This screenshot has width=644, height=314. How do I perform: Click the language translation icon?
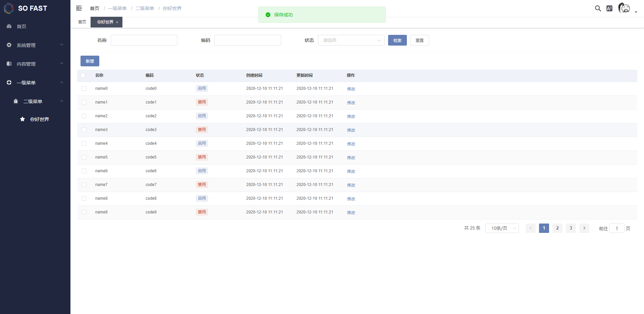point(609,8)
